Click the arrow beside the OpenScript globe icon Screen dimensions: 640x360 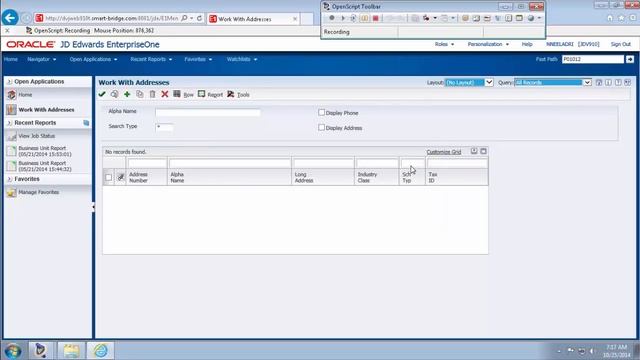[539, 18]
